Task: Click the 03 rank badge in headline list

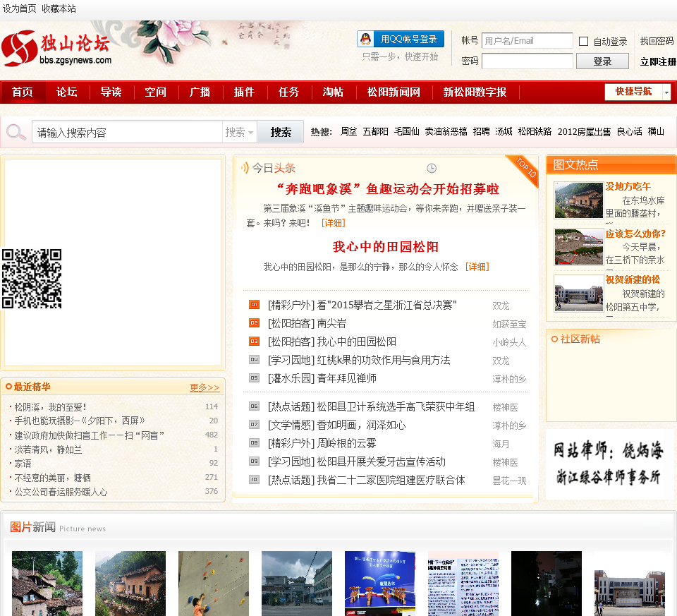Action: 255,342
